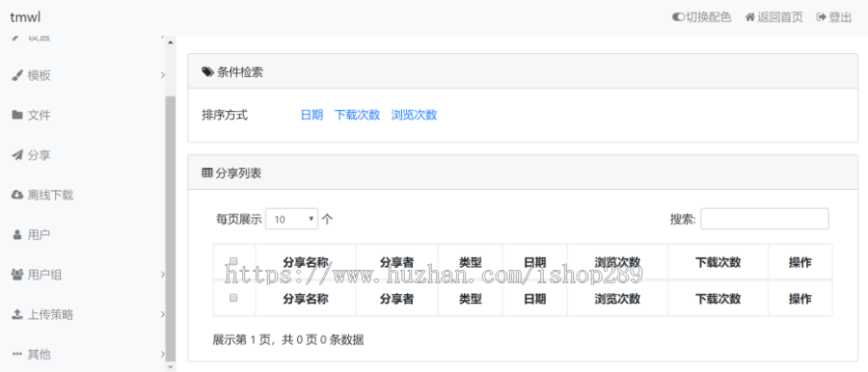Click the table icon beside 分享列表
Image resolution: width=868 pixels, height=372 pixels.
(x=207, y=173)
